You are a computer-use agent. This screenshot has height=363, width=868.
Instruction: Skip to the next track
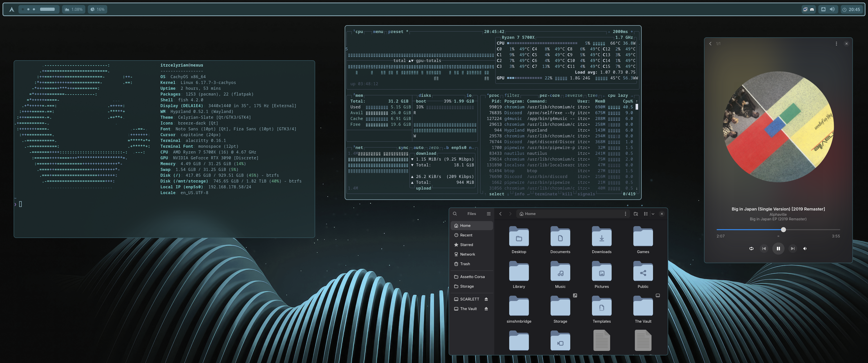pyautogui.click(x=793, y=249)
